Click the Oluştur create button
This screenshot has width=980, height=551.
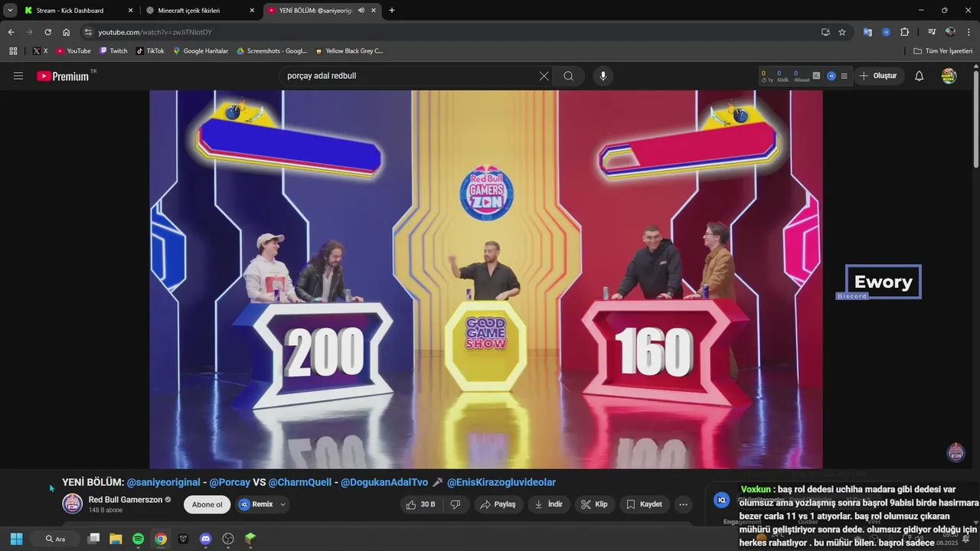pyautogui.click(x=878, y=76)
